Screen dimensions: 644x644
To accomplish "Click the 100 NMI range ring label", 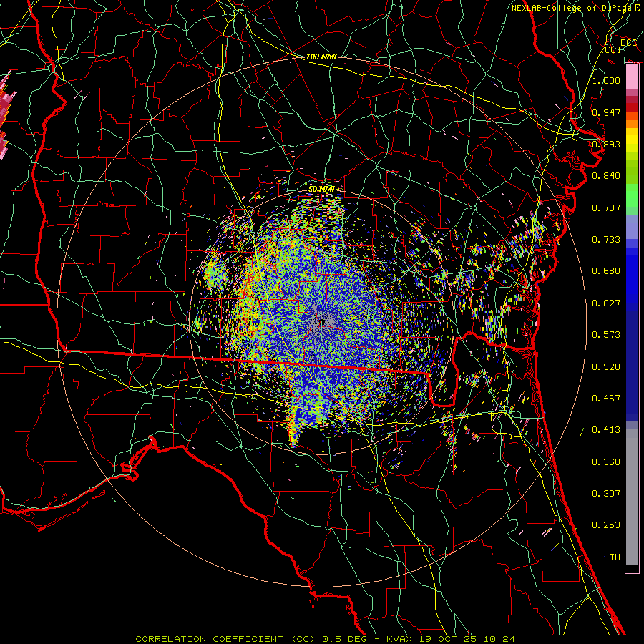I will click(321, 57).
